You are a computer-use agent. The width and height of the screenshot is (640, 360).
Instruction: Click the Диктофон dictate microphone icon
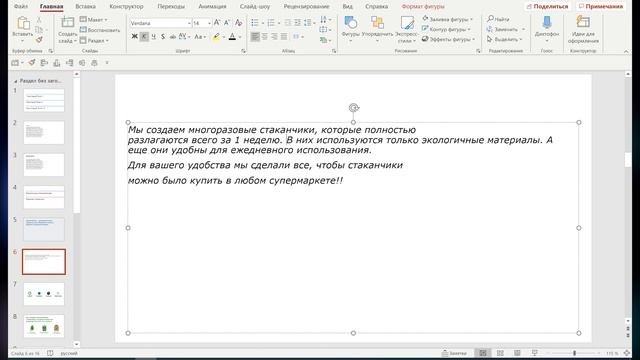pyautogui.click(x=547, y=23)
